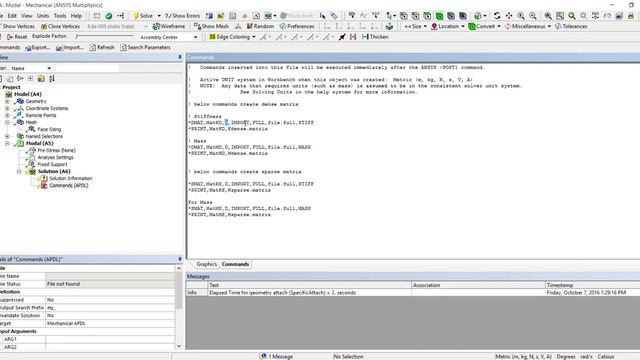The width and height of the screenshot is (640, 360).
Task: Open the View menu
Action: (x=27, y=16)
